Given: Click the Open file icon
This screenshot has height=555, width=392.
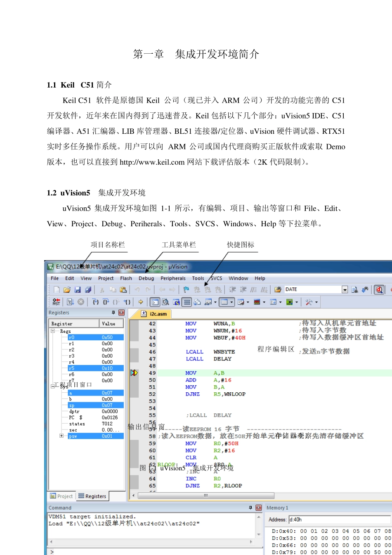Looking at the screenshot, I should click(67, 289).
